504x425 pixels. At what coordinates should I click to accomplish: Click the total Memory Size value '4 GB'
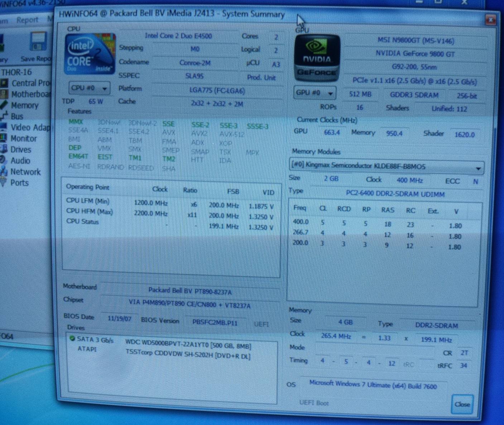(x=346, y=322)
